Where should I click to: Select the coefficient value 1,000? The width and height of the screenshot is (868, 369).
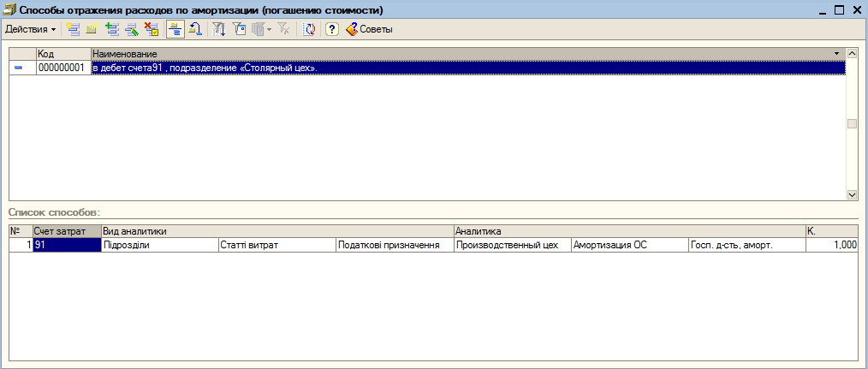point(832,245)
